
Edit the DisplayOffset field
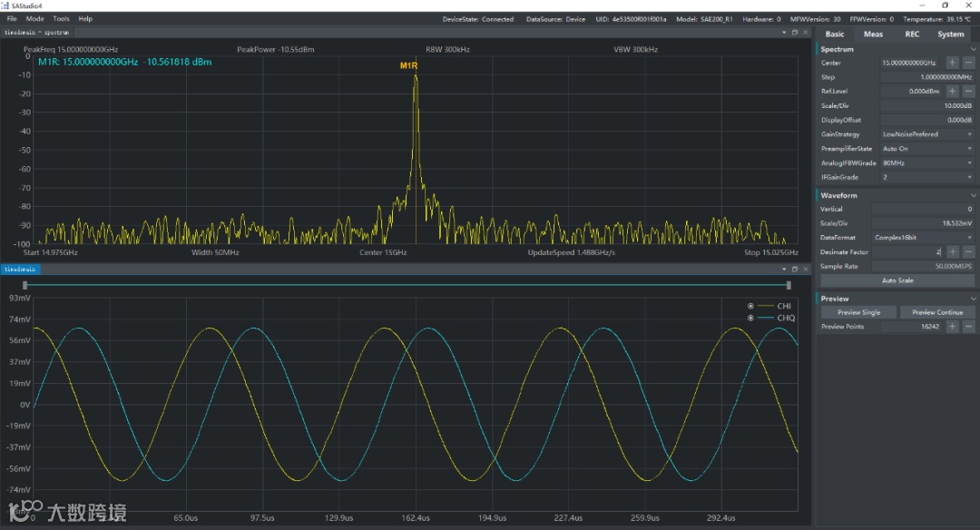(927, 120)
